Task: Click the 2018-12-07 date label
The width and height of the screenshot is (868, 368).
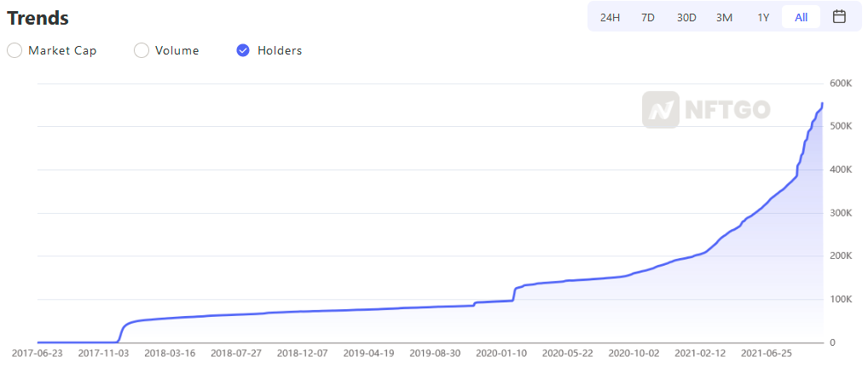Action: pyautogui.click(x=302, y=353)
